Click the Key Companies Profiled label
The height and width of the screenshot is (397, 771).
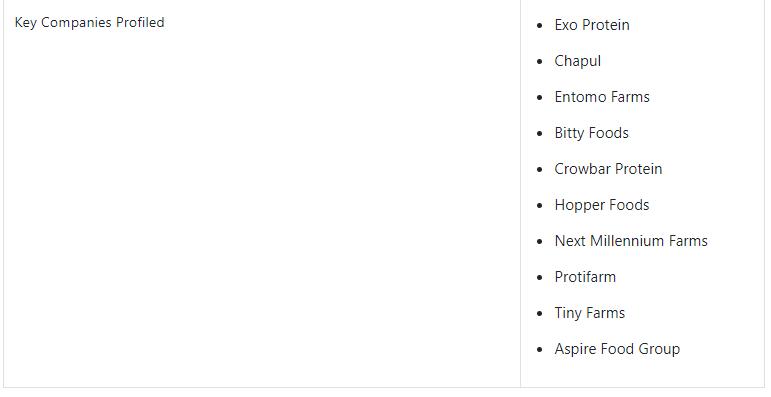(89, 23)
